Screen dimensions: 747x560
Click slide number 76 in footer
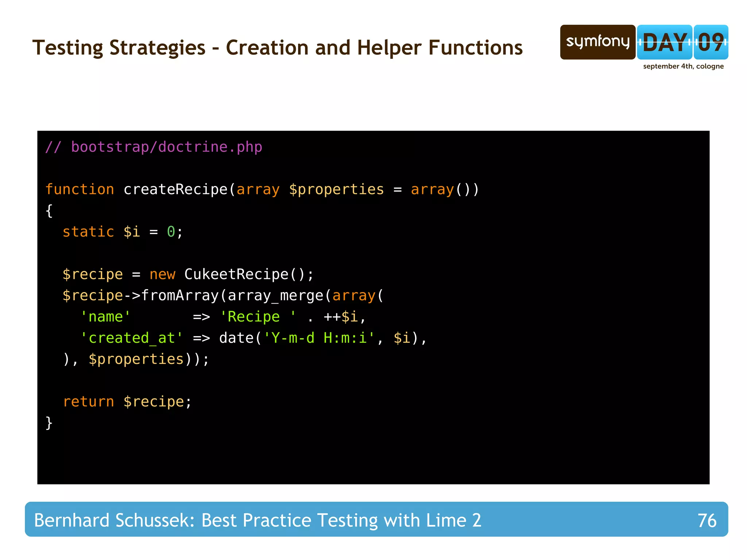pos(707,520)
